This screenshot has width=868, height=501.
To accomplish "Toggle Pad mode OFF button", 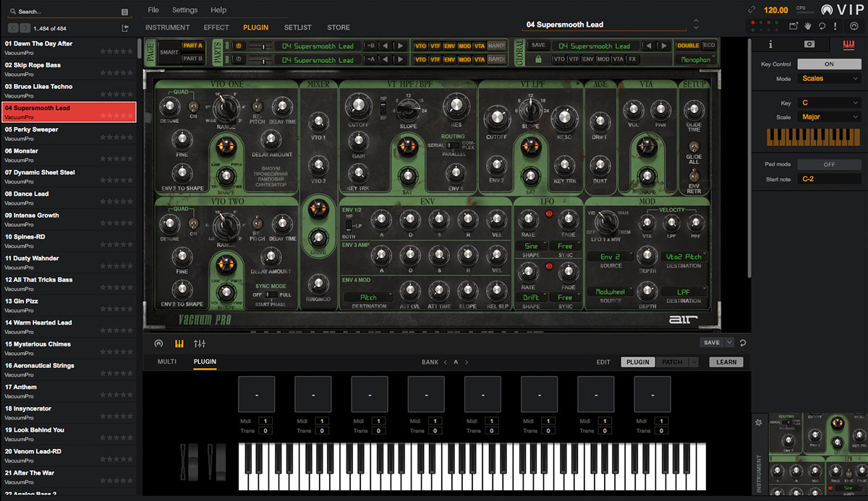I will [x=829, y=164].
